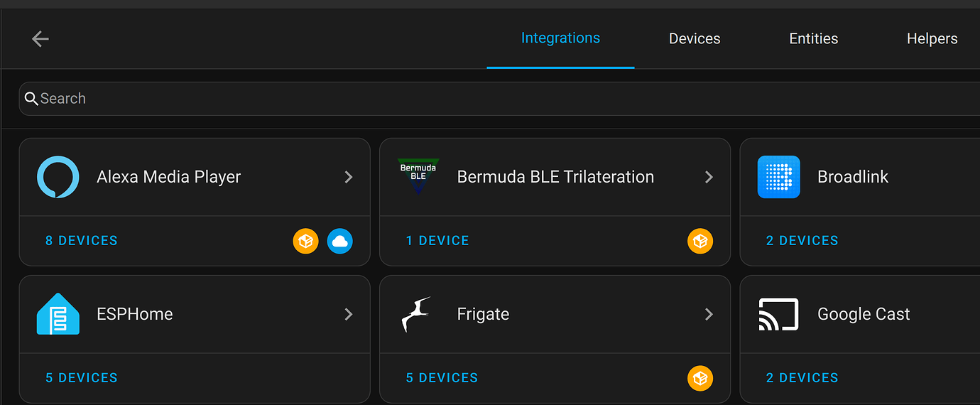The height and width of the screenshot is (405, 980).
Task: Click the ESPHome house icon
Action: coord(58,314)
